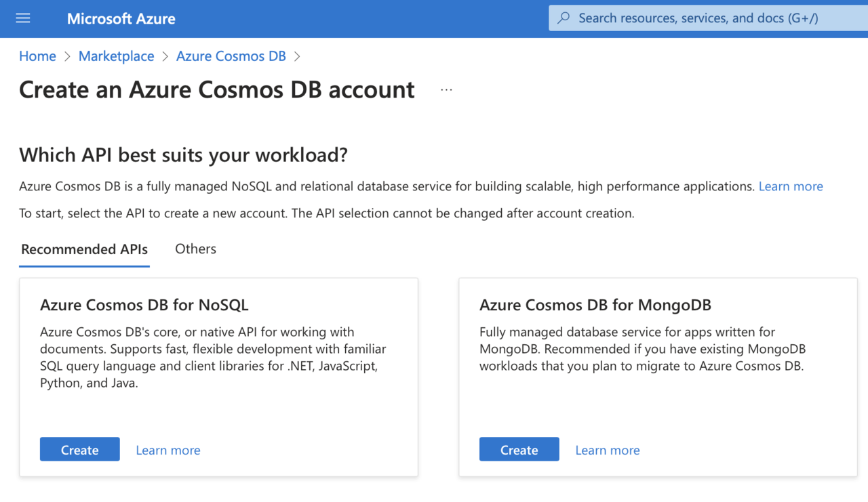This screenshot has width=868, height=502.
Task: Open Learn more on the MongoDB card
Action: (x=608, y=450)
